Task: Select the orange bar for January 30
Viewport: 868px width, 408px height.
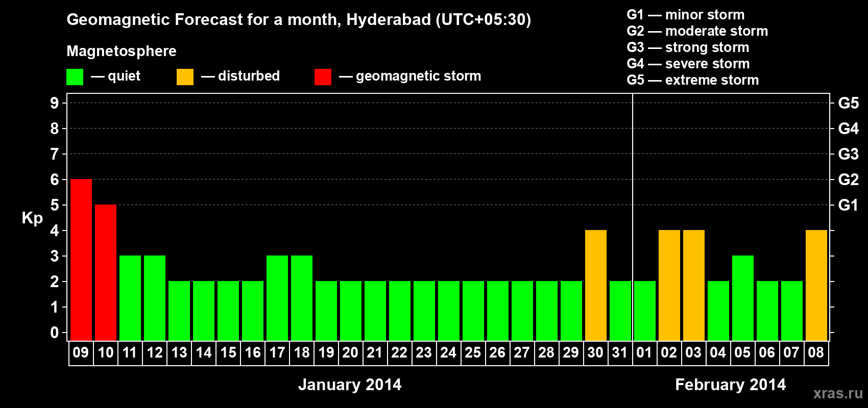Action: coord(596,286)
